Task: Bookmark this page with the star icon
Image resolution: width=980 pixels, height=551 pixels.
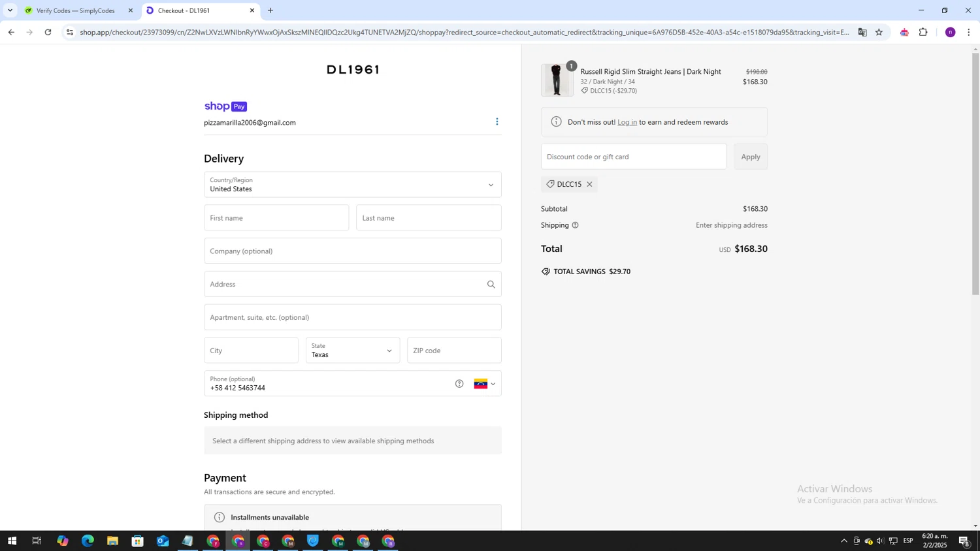Action: tap(879, 32)
